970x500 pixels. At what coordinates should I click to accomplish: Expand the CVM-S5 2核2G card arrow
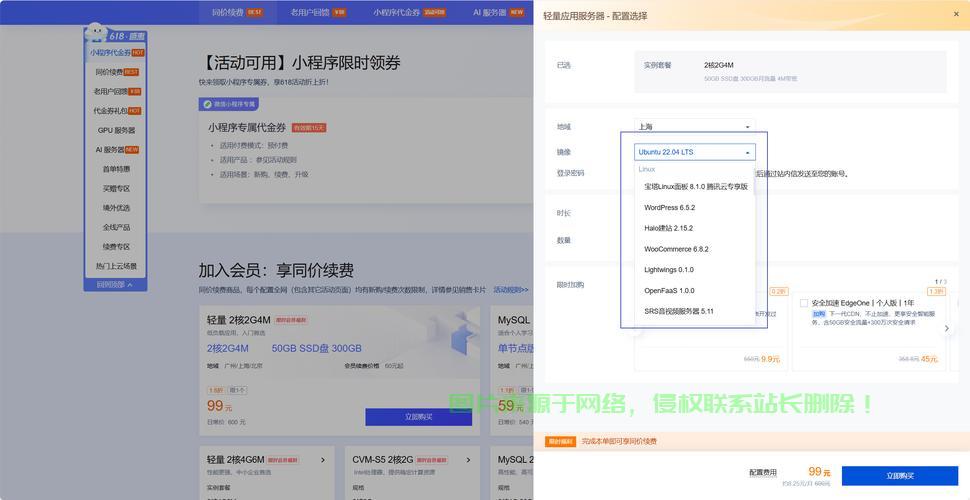(x=468, y=460)
